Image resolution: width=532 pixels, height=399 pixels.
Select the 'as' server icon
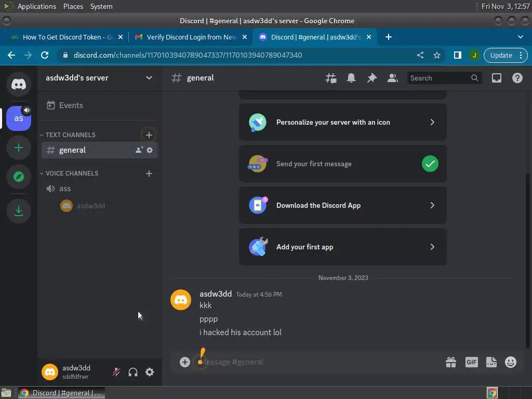[x=19, y=118]
